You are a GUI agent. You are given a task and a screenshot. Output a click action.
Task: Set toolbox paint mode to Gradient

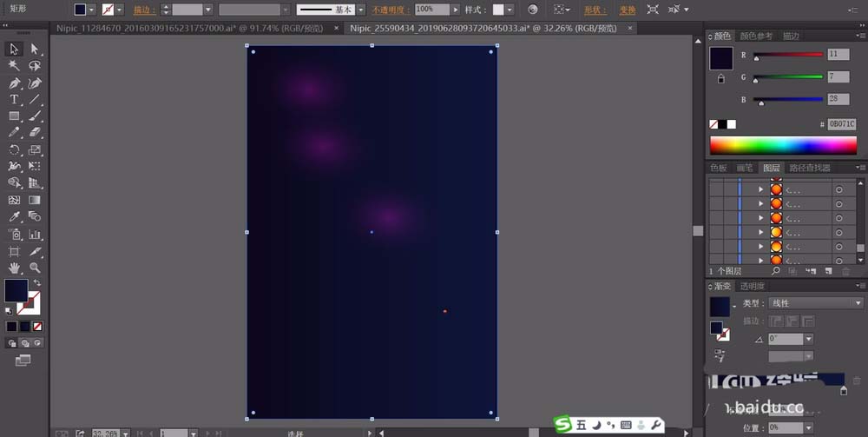(x=25, y=326)
